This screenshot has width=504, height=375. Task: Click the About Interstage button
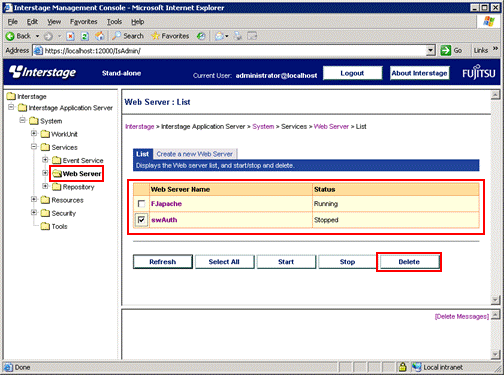click(x=419, y=73)
